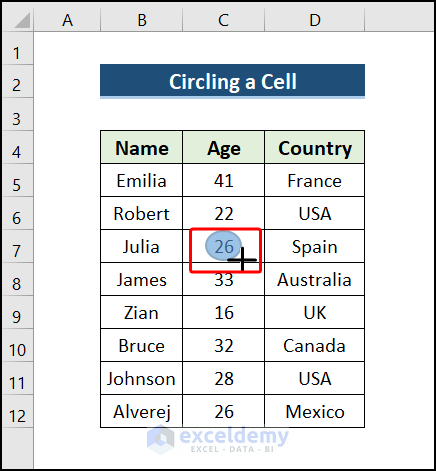The image size is (436, 471).
Task: Select row 5 header
Action: coord(17,180)
